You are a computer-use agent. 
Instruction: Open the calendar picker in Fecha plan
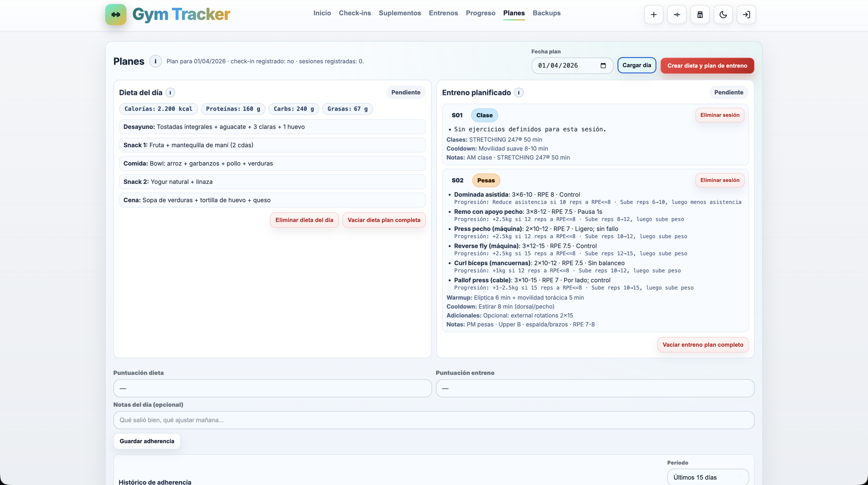604,65
